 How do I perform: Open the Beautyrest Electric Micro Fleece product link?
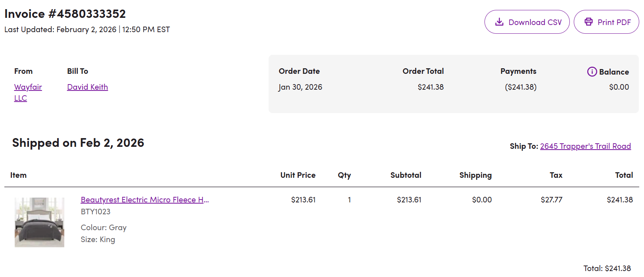[x=145, y=200]
